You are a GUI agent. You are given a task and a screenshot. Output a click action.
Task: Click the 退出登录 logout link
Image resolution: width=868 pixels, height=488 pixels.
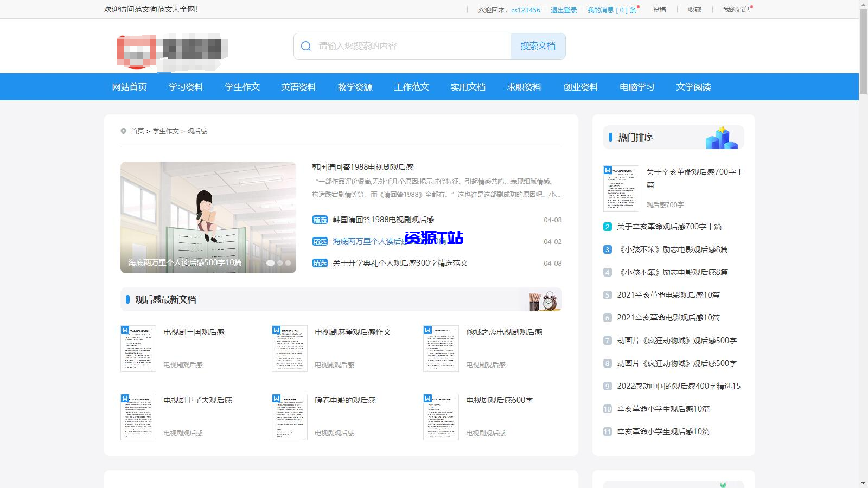(x=563, y=9)
